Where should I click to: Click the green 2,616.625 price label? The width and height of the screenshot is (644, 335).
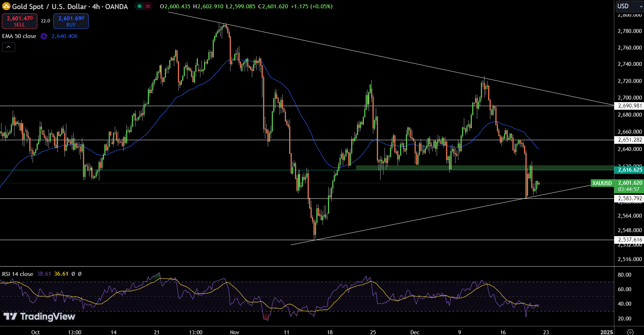[629, 170]
